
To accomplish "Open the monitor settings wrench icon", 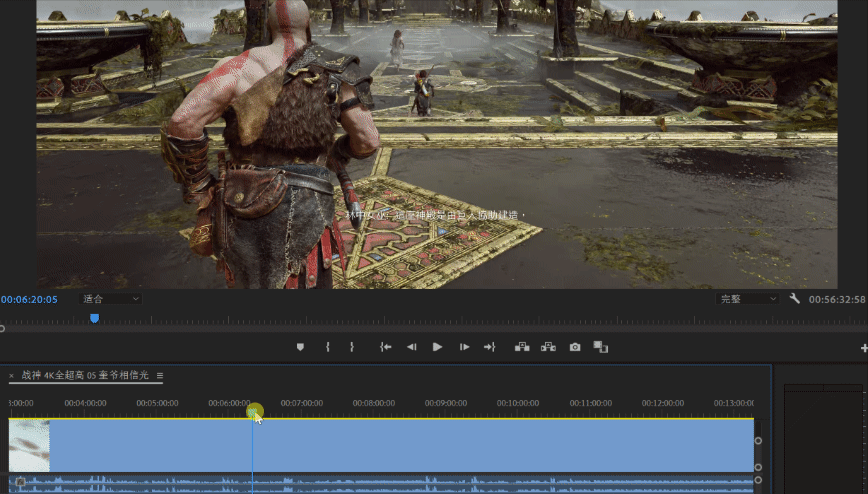I will click(795, 299).
